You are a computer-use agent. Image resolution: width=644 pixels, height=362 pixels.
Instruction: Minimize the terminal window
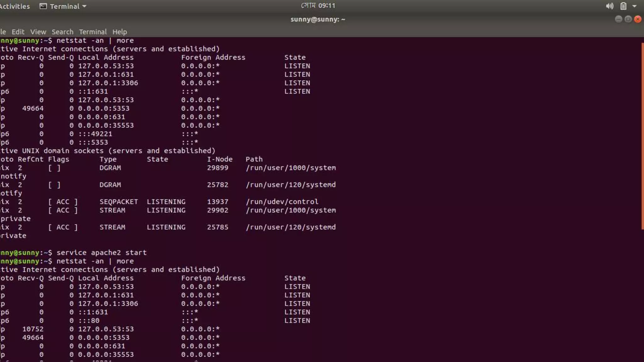(x=618, y=19)
